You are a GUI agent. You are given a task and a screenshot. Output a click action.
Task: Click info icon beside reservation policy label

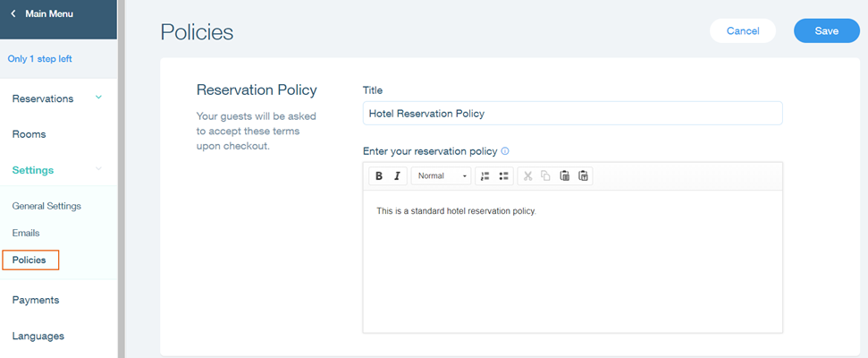point(505,150)
